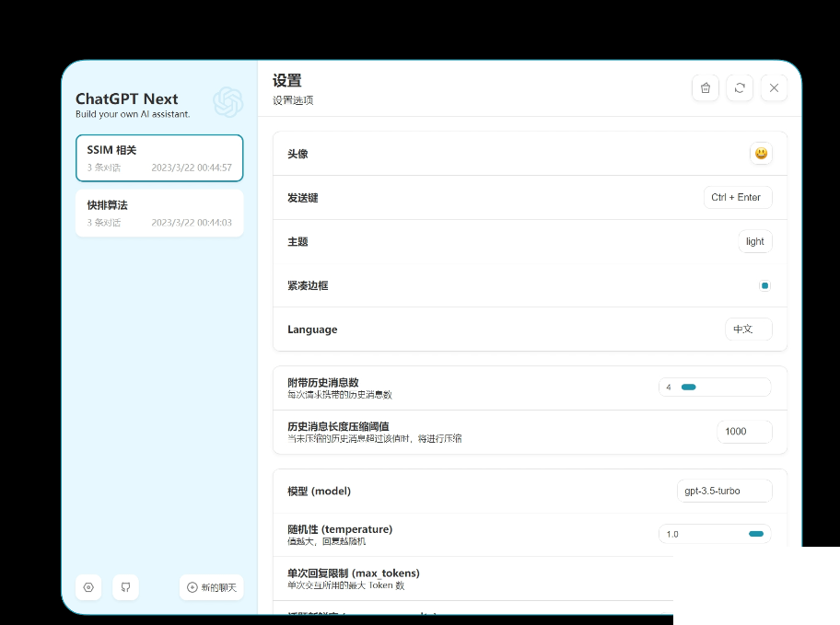Click the ChatGPT logo in sidebar

[227, 102]
